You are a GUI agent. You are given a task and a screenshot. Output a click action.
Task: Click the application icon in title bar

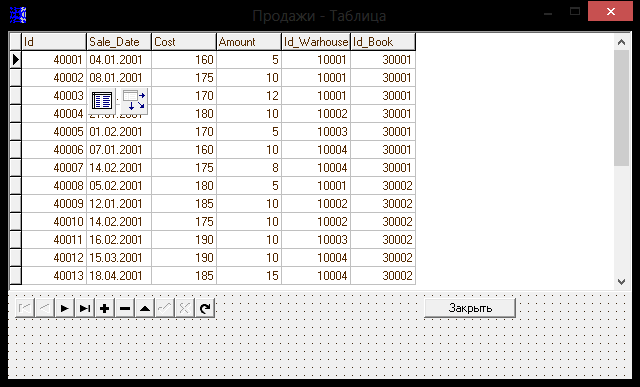[18, 15]
